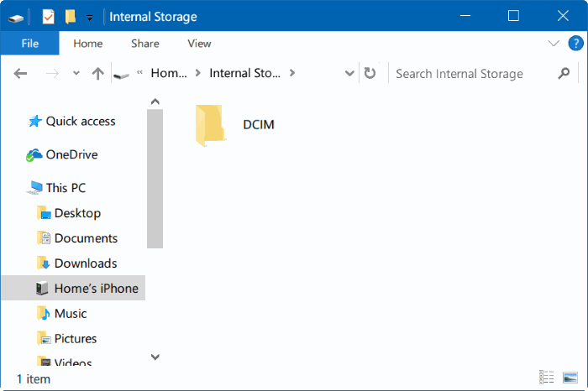The height and width of the screenshot is (391, 588).
Task: Select This PC in navigation pane
Action: tap(66, 188)
